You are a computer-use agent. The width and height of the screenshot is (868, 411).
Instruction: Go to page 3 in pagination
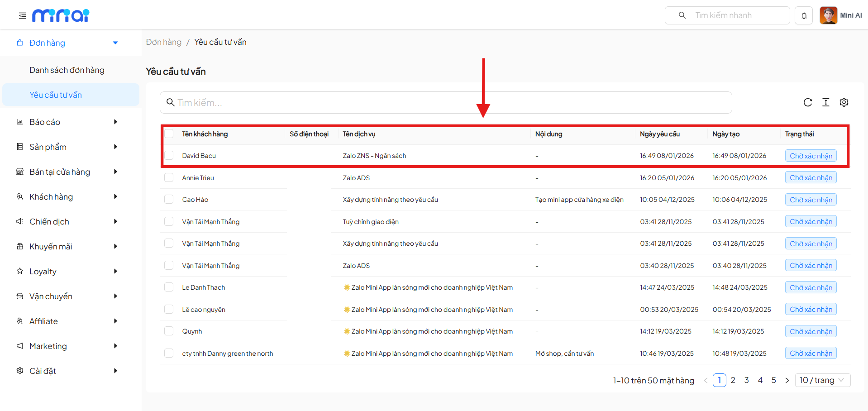pyautogui.click(x=746, y=380)
